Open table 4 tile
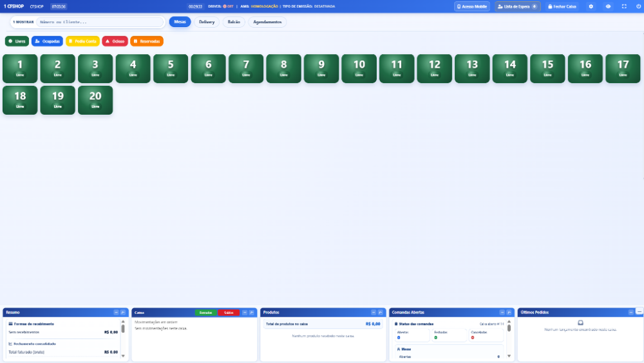 [x=133, y=68]
